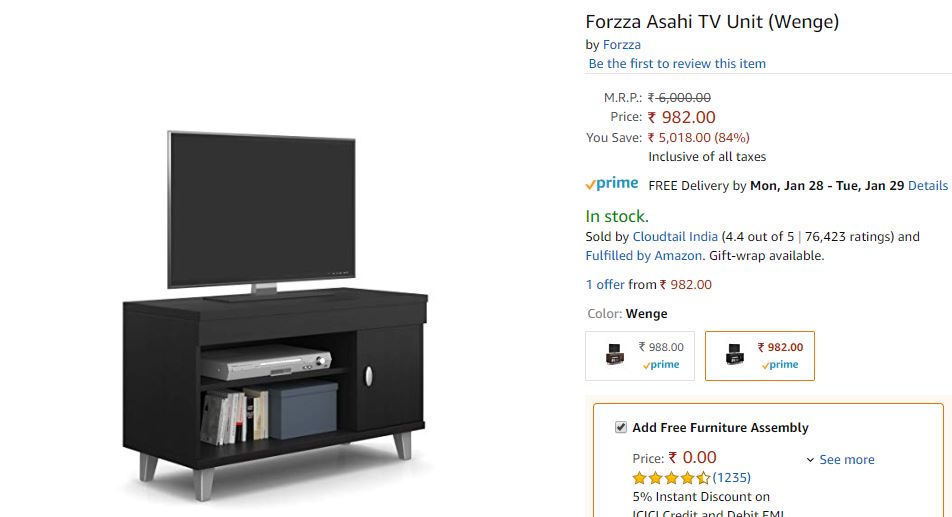Click the main TV unit product image

(275, 316)
